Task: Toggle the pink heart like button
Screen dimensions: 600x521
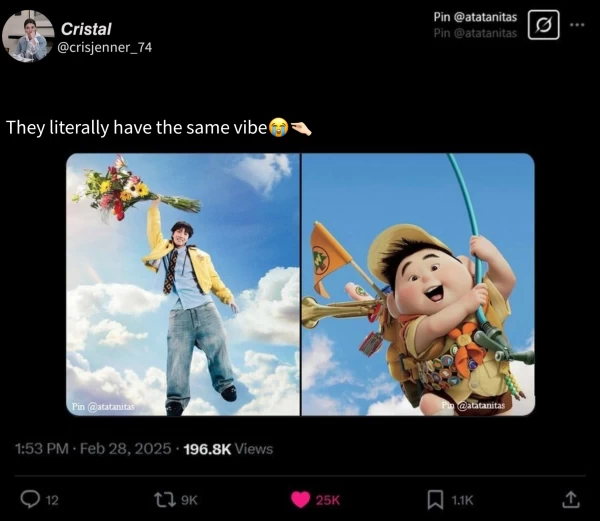Action: pyautogui.click(x=300, y=499)
